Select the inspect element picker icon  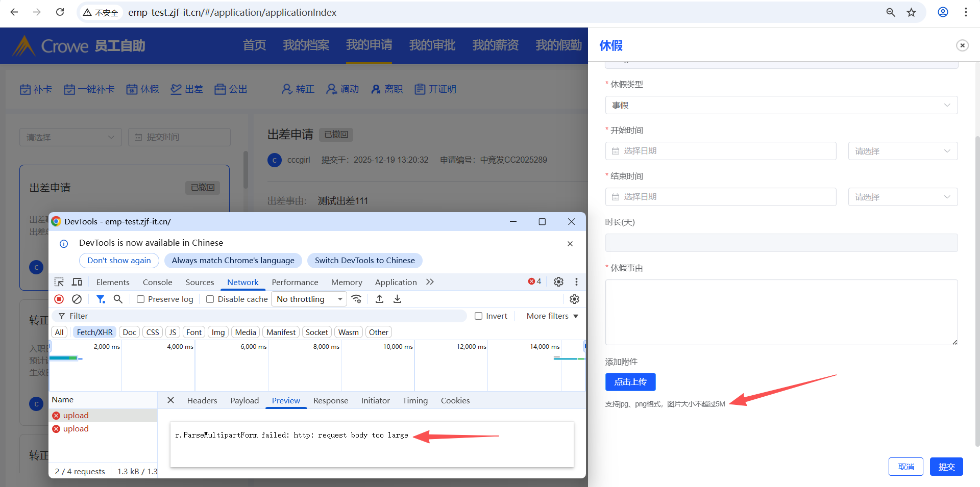[59, 282]
